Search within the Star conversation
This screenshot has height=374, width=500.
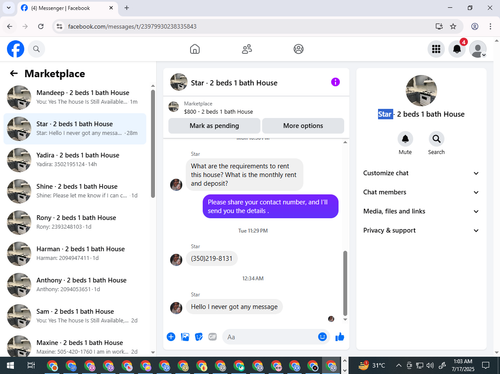tap(436, 139)
